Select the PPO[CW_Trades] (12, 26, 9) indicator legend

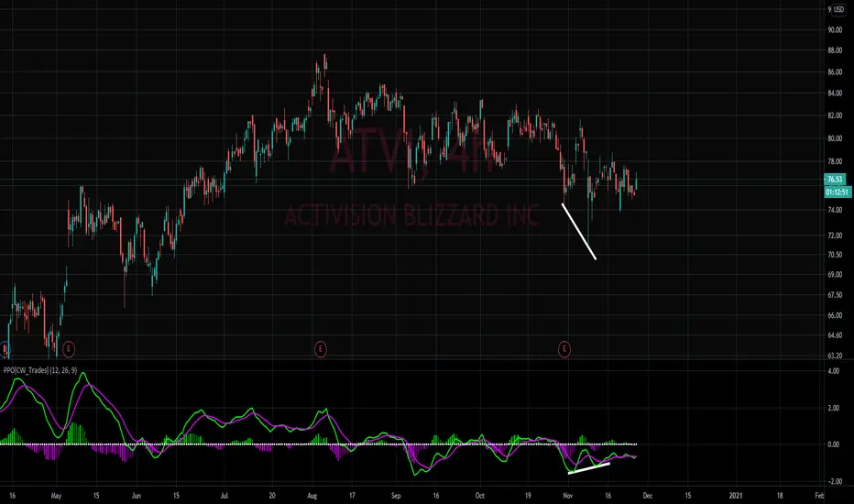[39, 370]
